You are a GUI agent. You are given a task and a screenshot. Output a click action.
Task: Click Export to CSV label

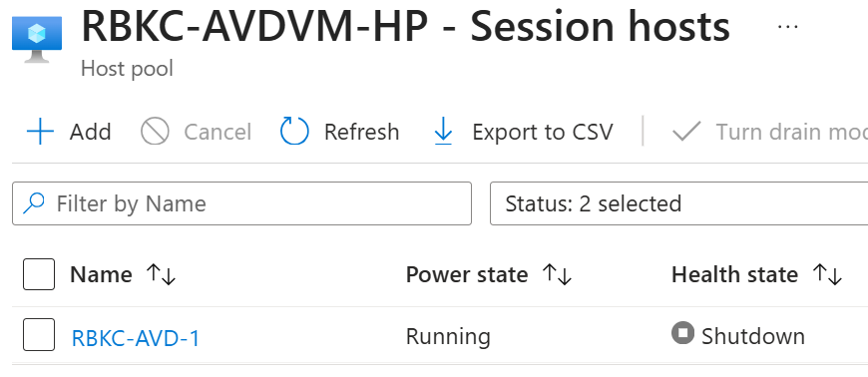click(543, 132)
